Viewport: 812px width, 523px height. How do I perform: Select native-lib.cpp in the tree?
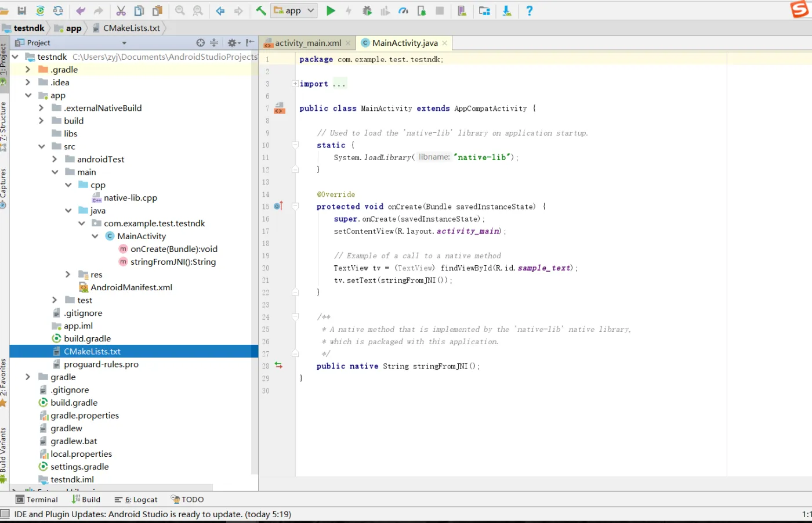point(130,197)
